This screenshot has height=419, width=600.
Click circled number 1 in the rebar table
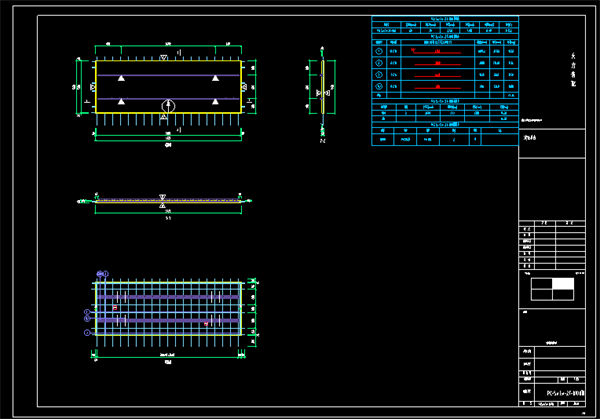click(379, 51)
